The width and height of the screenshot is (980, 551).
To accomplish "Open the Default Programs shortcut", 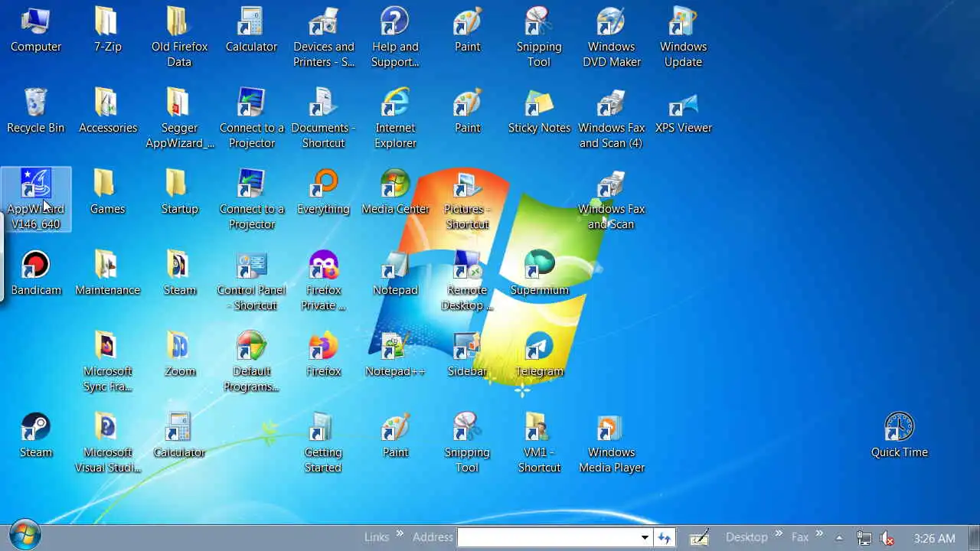I will pyautogui.click(x=252, y=363).
